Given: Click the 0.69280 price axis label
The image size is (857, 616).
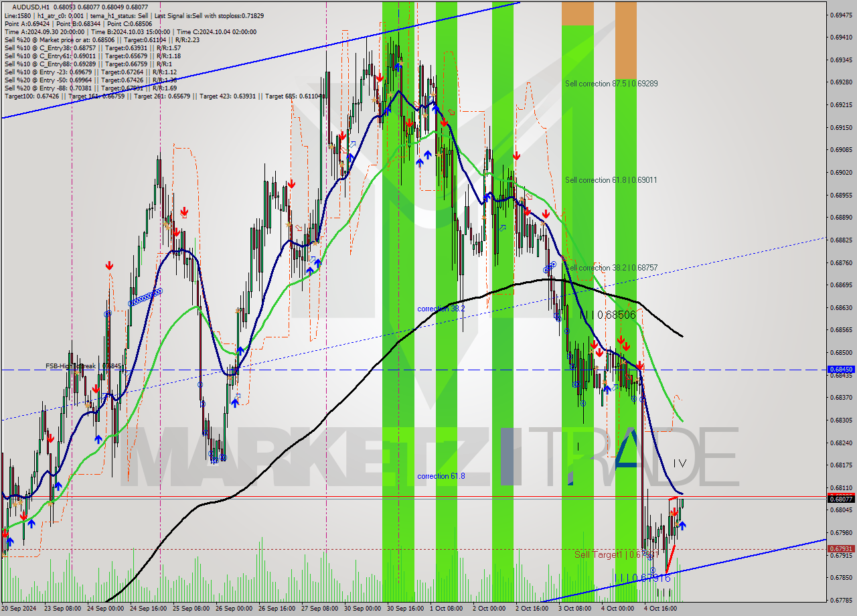Looking at the screenshot, I should pyautogui.click(x=841, y=82).
